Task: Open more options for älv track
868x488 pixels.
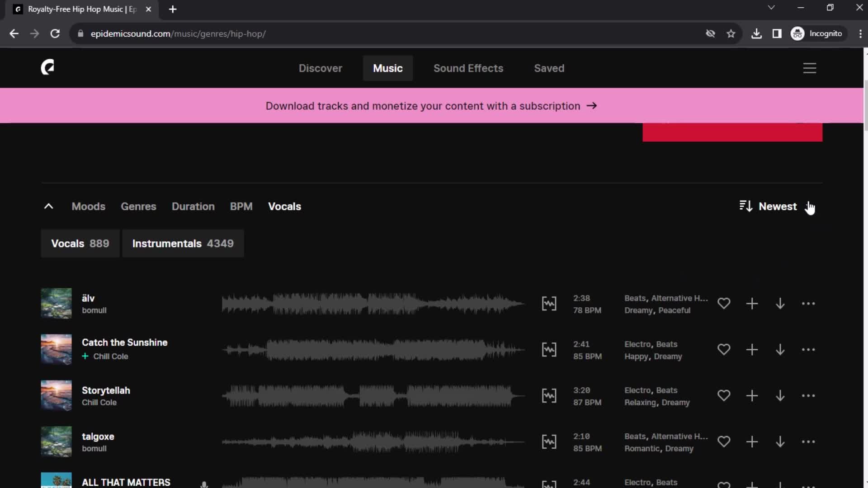Action: click(808, 304)
